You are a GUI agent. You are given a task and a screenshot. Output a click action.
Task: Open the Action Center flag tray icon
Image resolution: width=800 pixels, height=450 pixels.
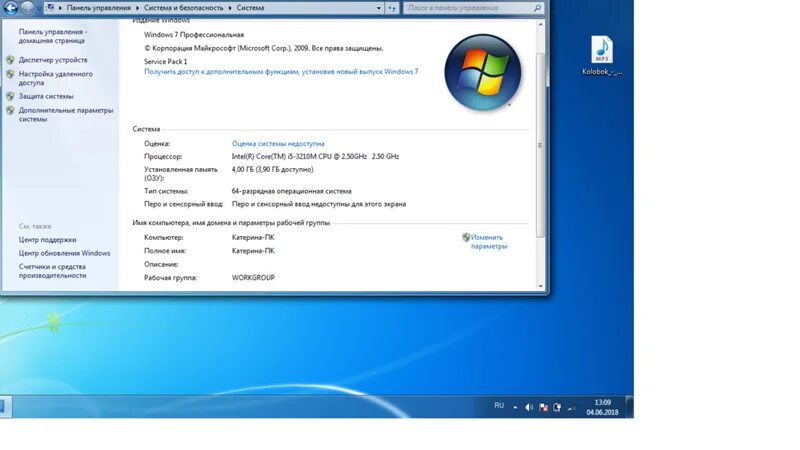coord(543,407)
